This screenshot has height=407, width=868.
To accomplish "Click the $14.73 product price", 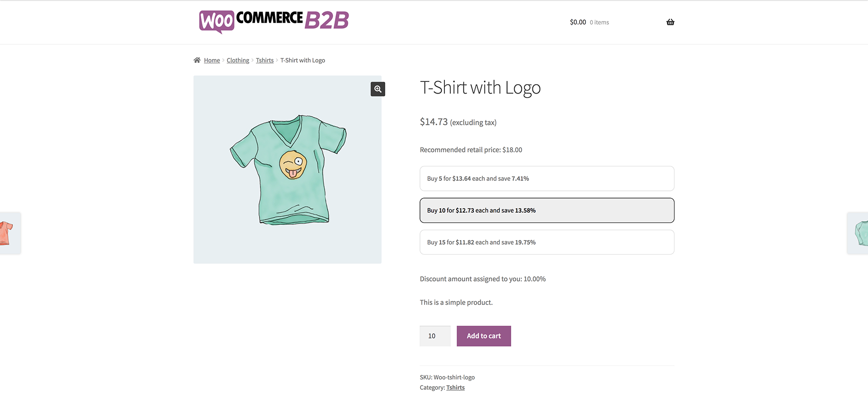I will point(434,122).
